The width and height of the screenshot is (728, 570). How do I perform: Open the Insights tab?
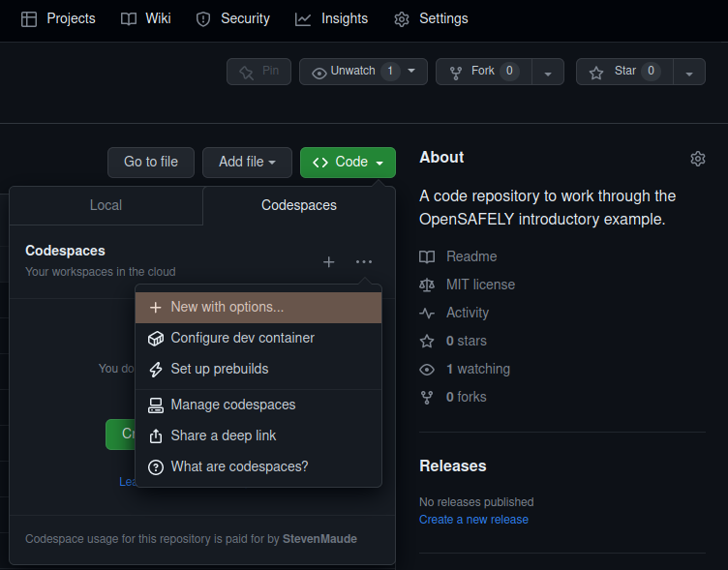tap(331, 18)
